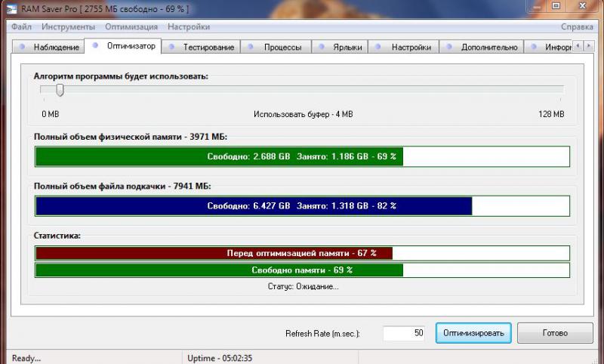This screenshot has width=604, height=364.
Task: Switch to the Наблюдение tab
Action: point(48,47)
